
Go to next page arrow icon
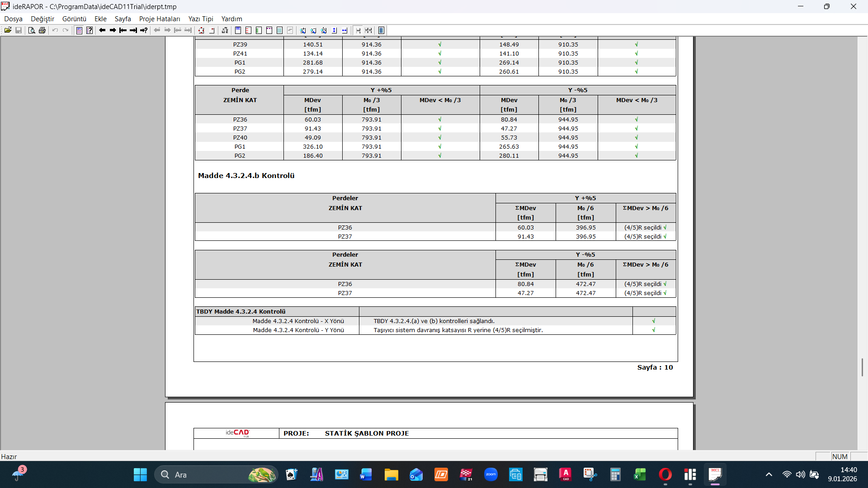point(113,30)
